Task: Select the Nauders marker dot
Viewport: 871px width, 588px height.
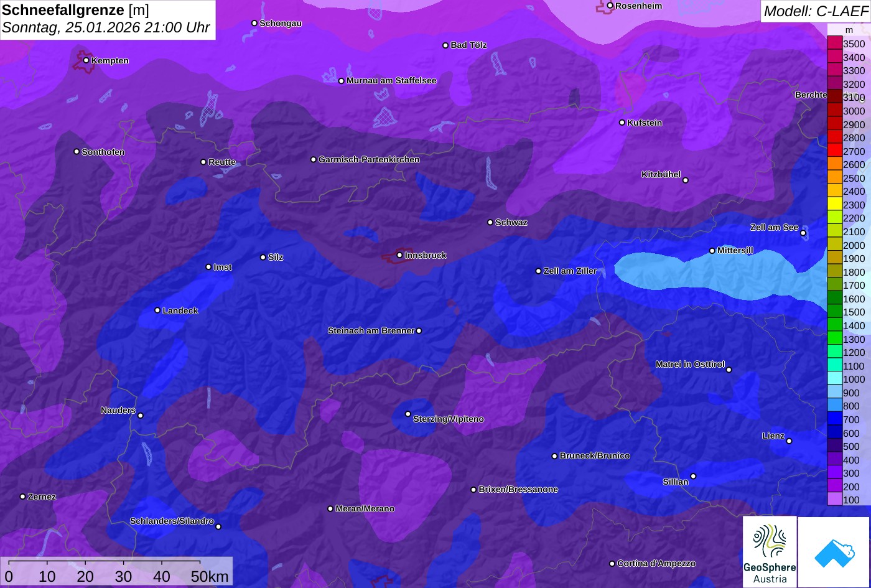Action: click(x=141, y=416)
